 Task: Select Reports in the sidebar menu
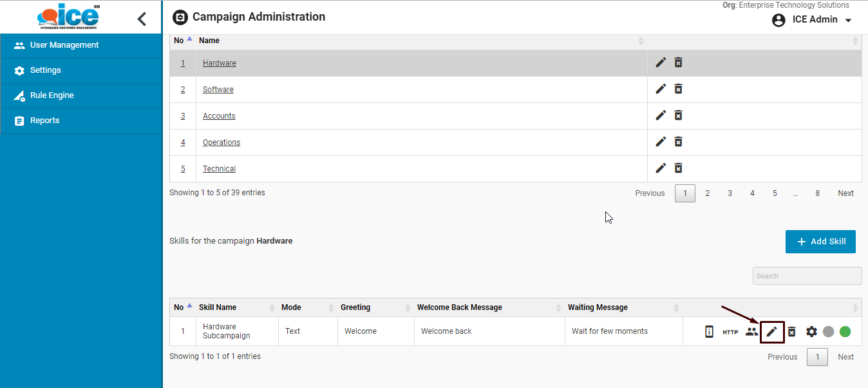(x=44, y=121)
